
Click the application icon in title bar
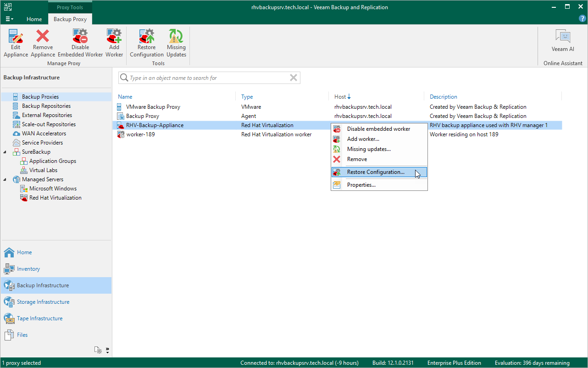pyautogui.click(x=8, y=7)
